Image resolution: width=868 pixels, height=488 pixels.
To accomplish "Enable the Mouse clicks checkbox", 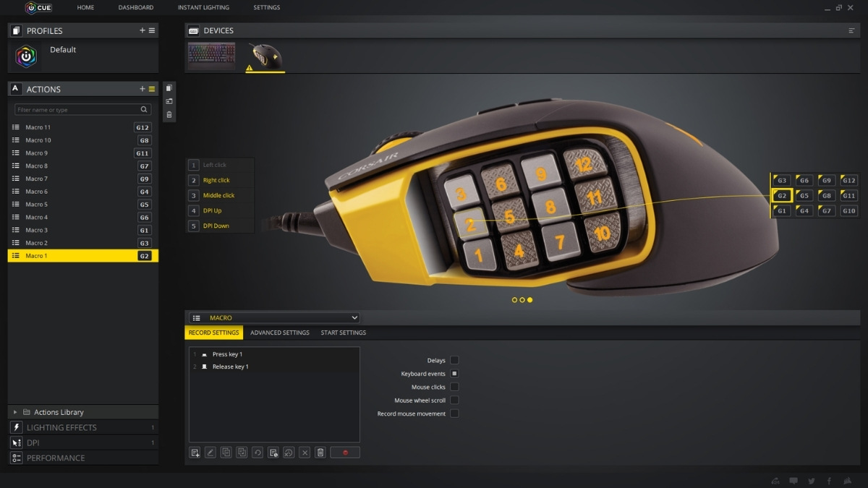I will pyautogui.click(x=454, y=387).
